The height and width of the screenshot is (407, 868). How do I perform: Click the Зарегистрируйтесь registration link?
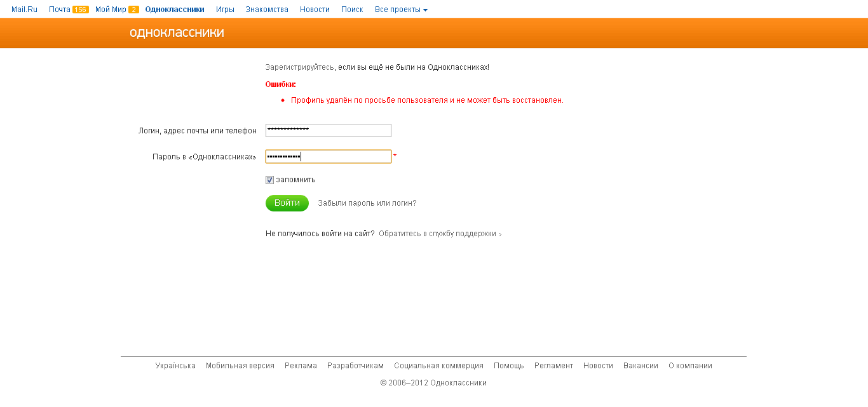pos(299,67)
